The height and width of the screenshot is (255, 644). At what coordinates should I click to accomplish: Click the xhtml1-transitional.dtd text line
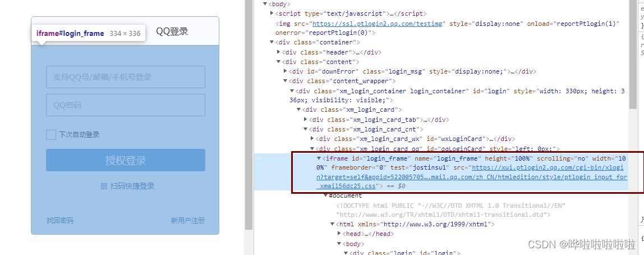pyautogui.click(x=444, y=215)
